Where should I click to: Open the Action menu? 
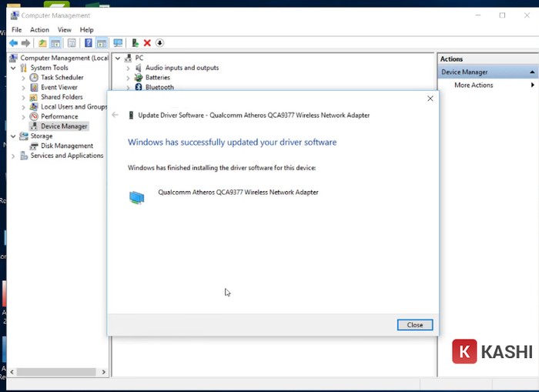tap(39, 29)
